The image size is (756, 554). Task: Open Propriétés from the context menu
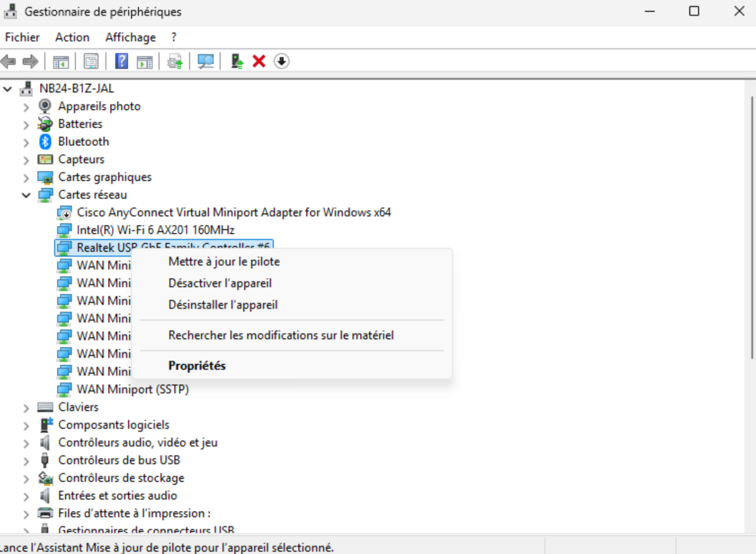click(196, 366)
